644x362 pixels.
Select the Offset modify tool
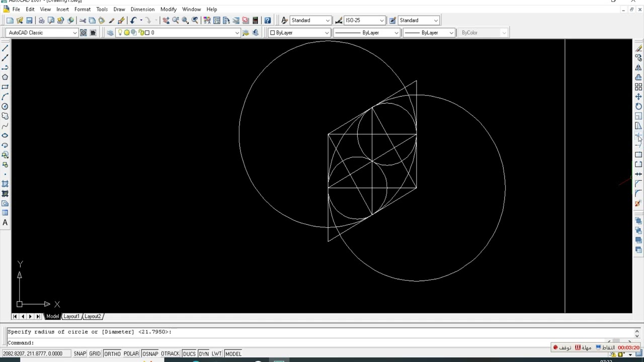638,77
